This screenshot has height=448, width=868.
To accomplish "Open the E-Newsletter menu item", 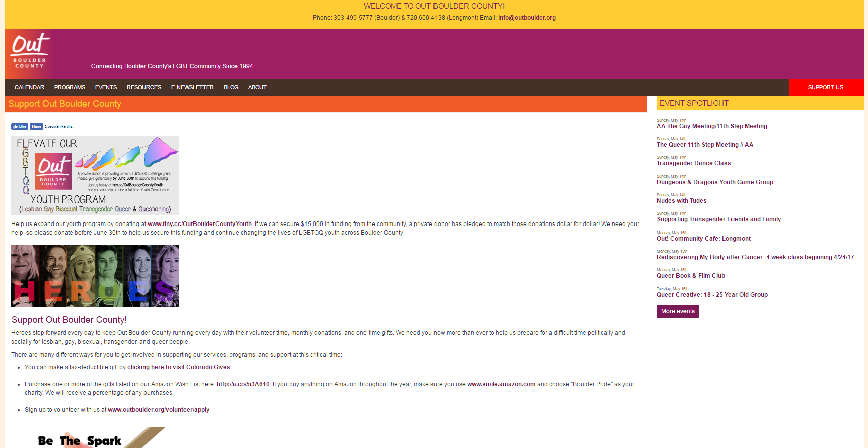I will click(192, 87).
